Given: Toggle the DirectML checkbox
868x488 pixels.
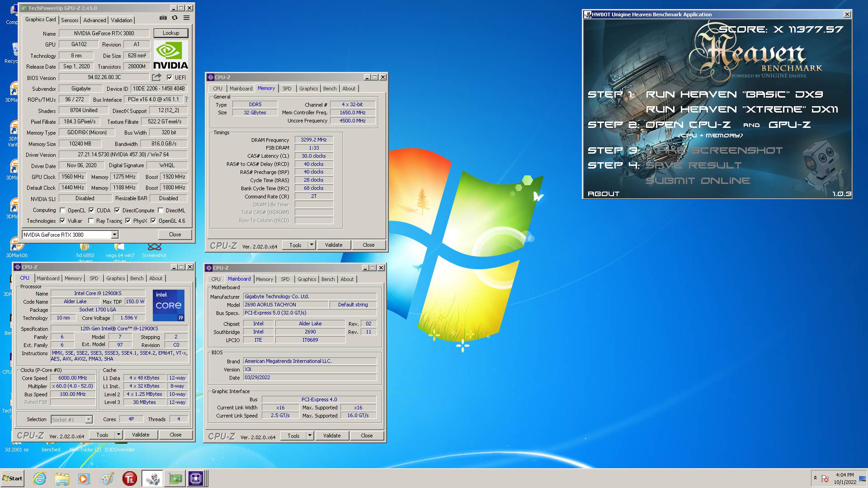Looking at the screenshot, I should (160, 210).
